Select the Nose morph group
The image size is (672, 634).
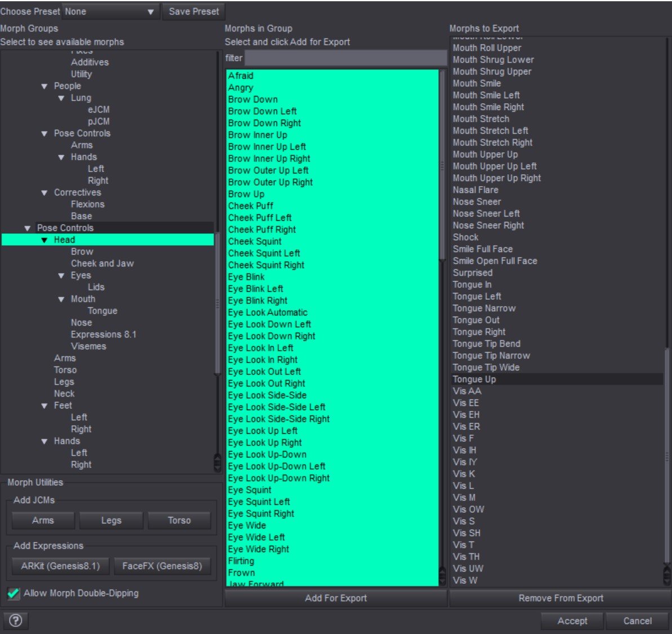pos(82,322)
